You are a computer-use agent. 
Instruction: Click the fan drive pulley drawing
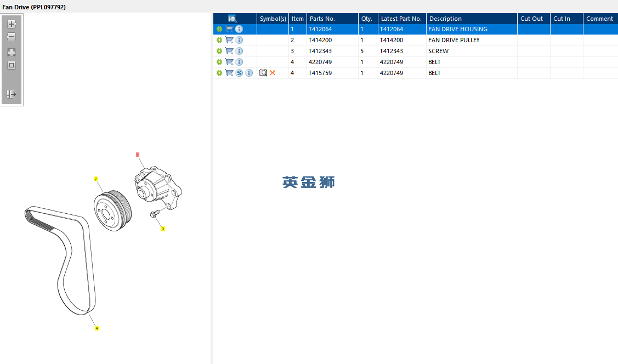click(x=112, y=211)
